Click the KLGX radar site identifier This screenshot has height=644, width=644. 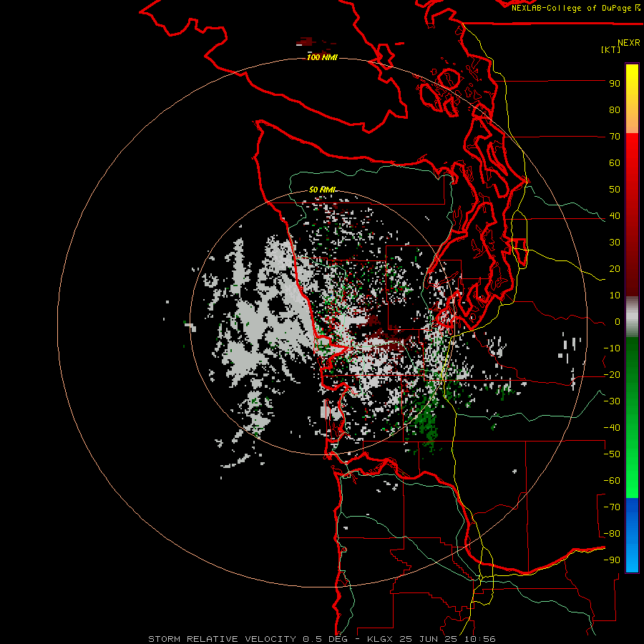[381, 639]
